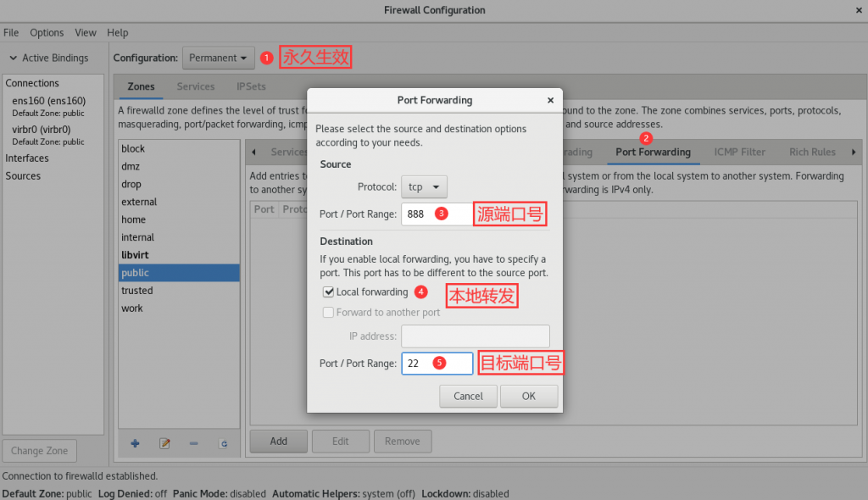The height and width of the screenshot is (500, 868).
Task: Click Cancel in Port Forwarding dialog
Action: click(x=468, y=396)
